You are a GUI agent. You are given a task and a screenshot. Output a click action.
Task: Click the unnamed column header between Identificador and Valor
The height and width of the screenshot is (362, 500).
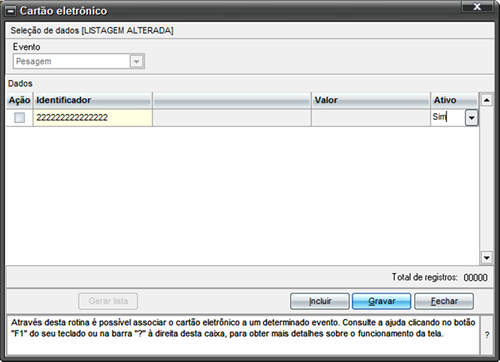[232, 100]
